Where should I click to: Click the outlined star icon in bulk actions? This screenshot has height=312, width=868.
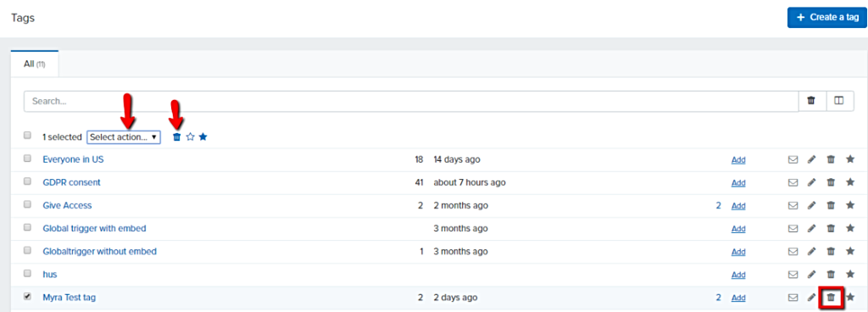pos(191,136)
